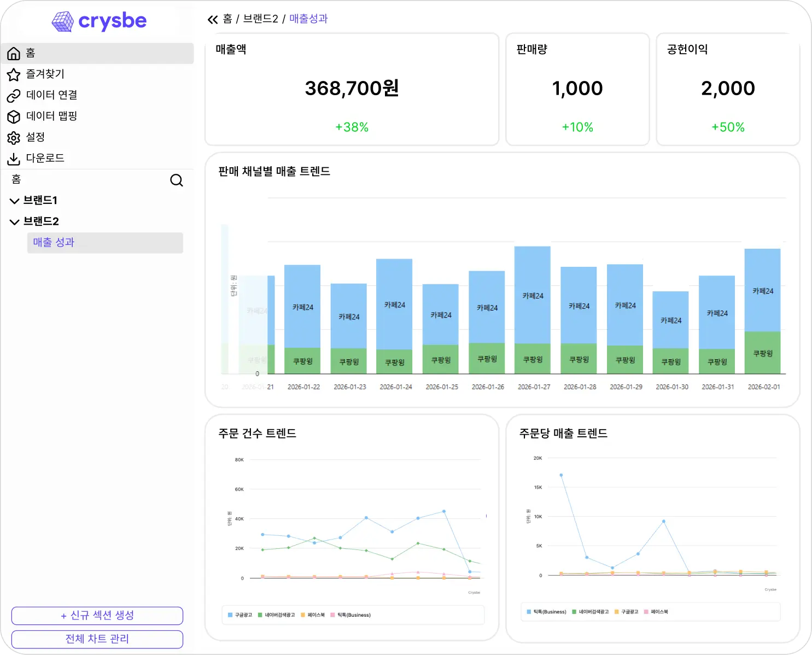The image size is (812, 655).
Task: Click the 페이스북 yellow color swatch in legend
Action: pyautogui.click(x=302, y=615)
